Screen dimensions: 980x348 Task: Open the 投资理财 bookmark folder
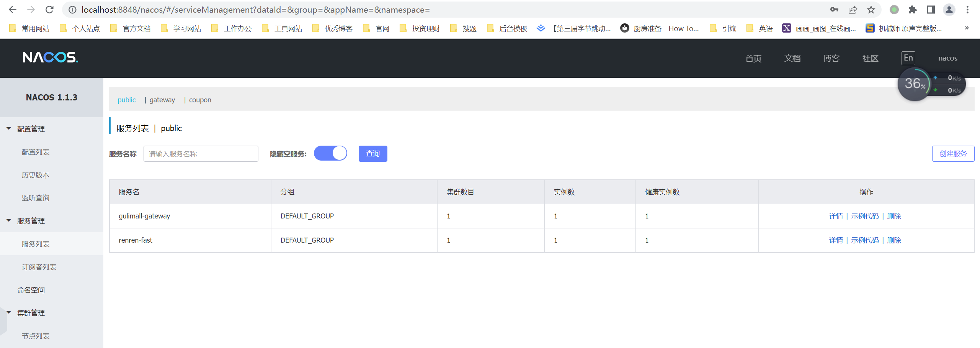coord(420,28)
